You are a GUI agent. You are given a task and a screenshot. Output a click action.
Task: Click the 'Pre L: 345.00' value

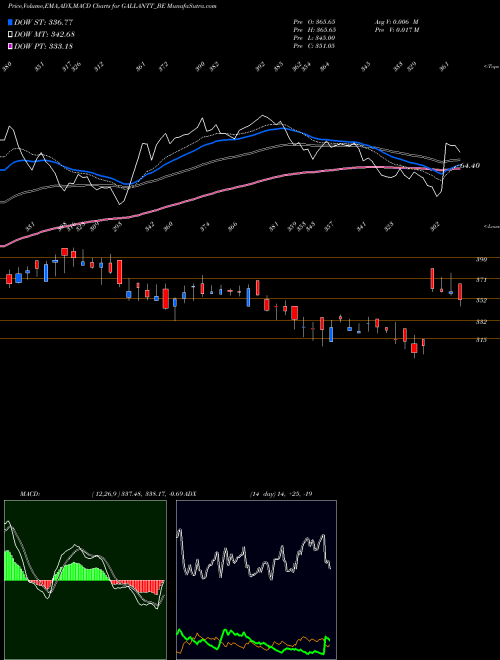pos(314,38)
